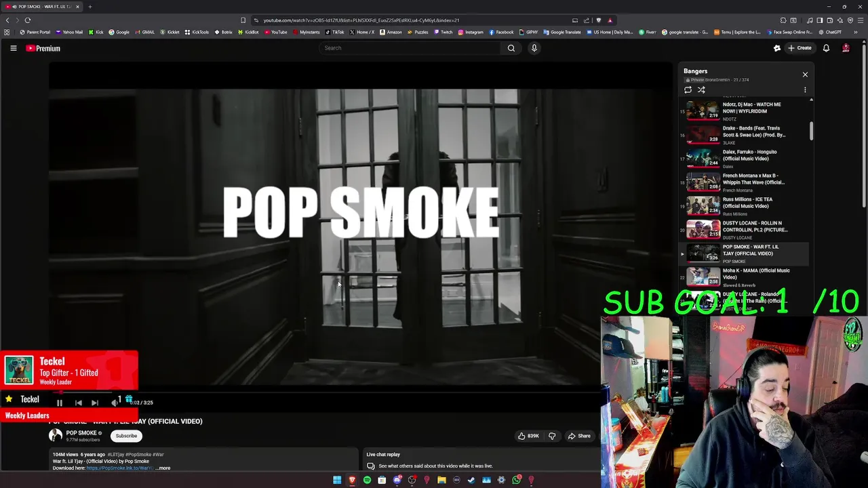The height and width of the screenshot is (488, 868).
Task: Start voice search with microphone icon
Action: coord(534,48)
